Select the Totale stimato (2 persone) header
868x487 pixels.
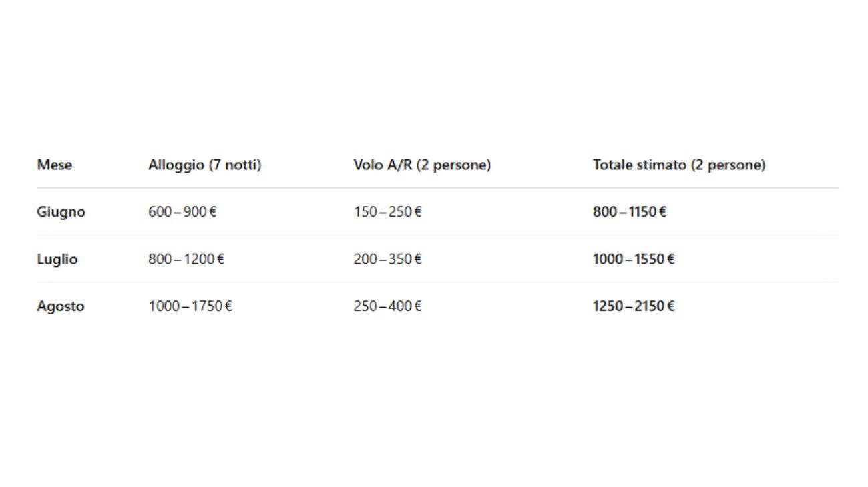tap(679, 165)
